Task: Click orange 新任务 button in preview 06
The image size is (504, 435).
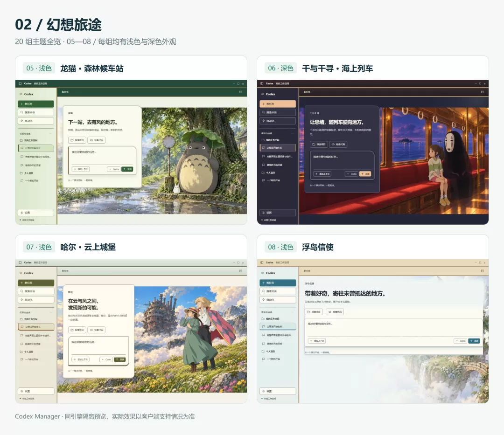Action: pyautogui.click(x=278, y=104)
